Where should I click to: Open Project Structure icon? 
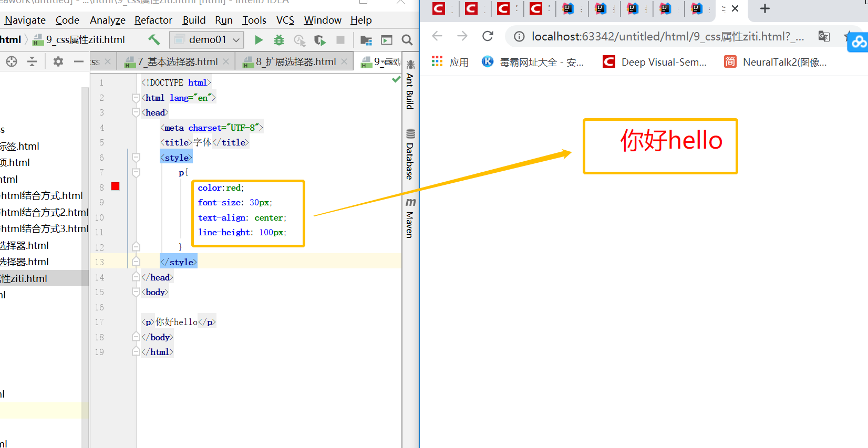pos(366,40)
